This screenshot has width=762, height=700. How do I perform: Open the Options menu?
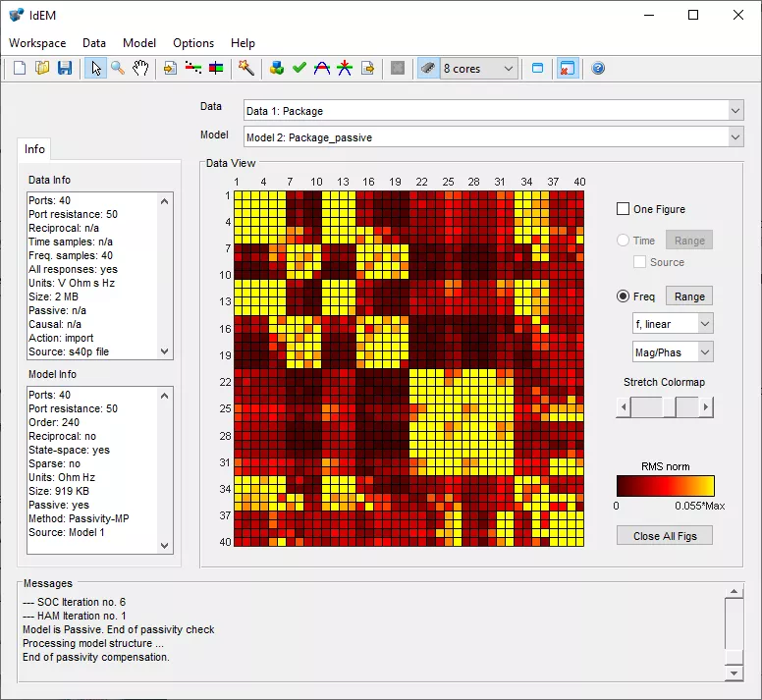coord(193,43)
